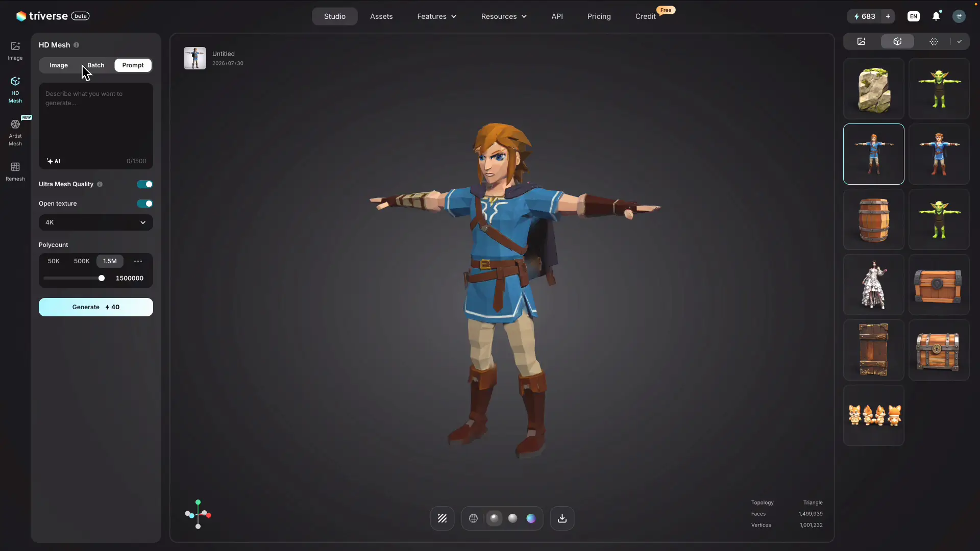Add credits with plus icon

click(x=888, y=16)
